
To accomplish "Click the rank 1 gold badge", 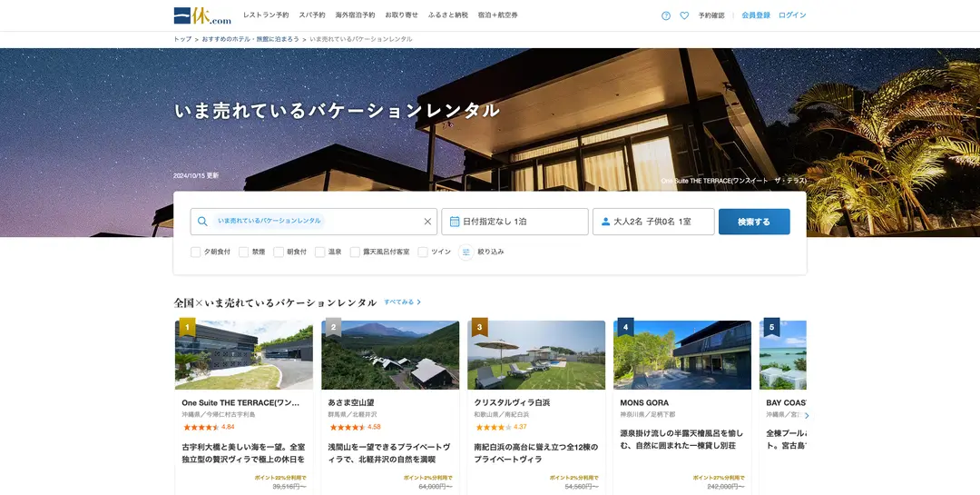I will pos(187,327).
